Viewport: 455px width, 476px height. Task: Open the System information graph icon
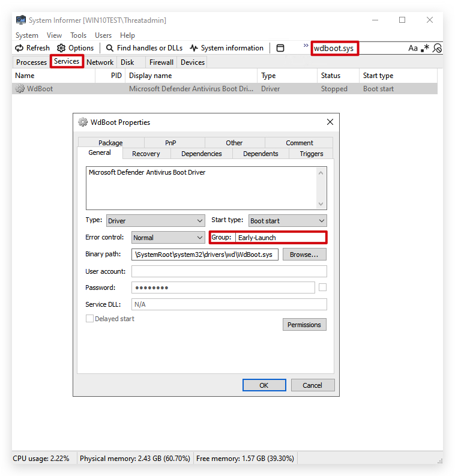194,48
